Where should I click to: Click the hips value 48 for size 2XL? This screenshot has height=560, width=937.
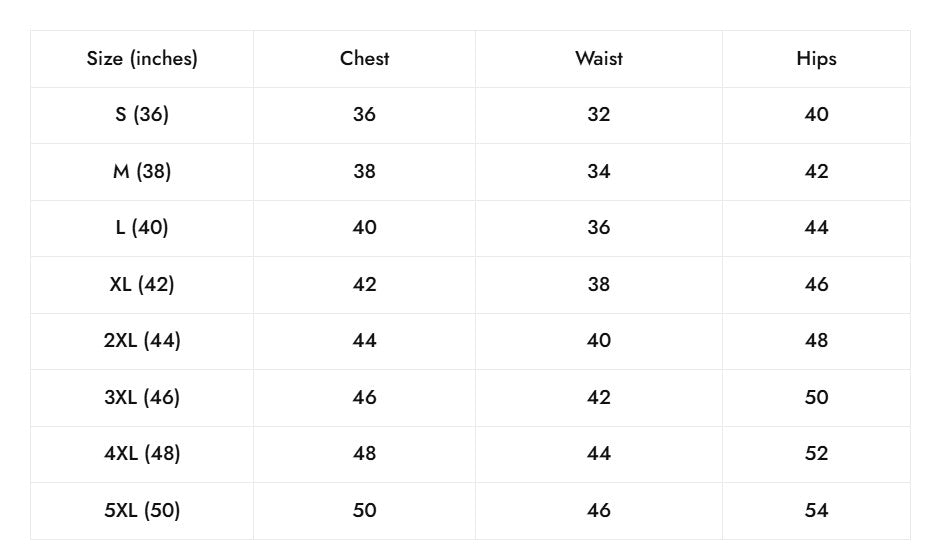pos(816,340)
